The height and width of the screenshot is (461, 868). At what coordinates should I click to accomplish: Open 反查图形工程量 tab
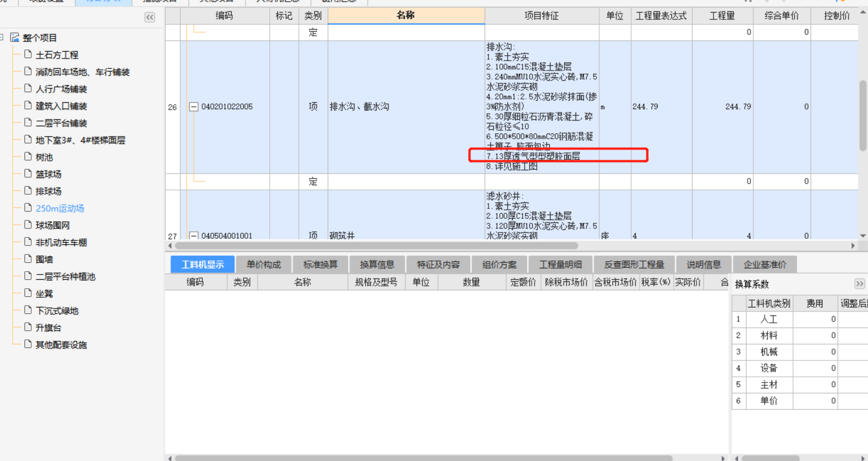click(634, 264)
